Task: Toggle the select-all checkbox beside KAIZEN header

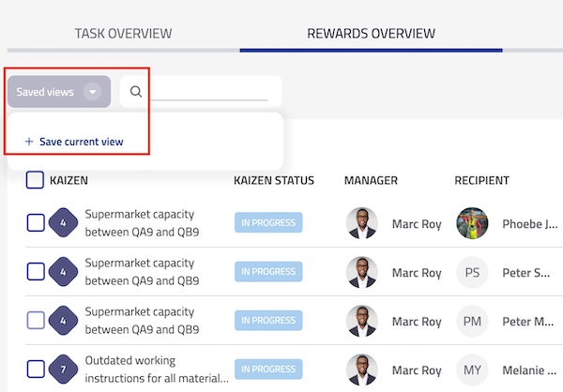Action: tap(35, 180)
